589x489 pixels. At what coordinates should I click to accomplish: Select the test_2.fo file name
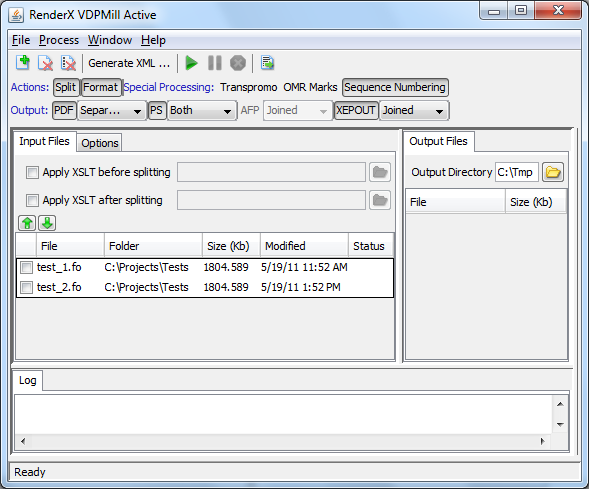click(x=59, y=287)
